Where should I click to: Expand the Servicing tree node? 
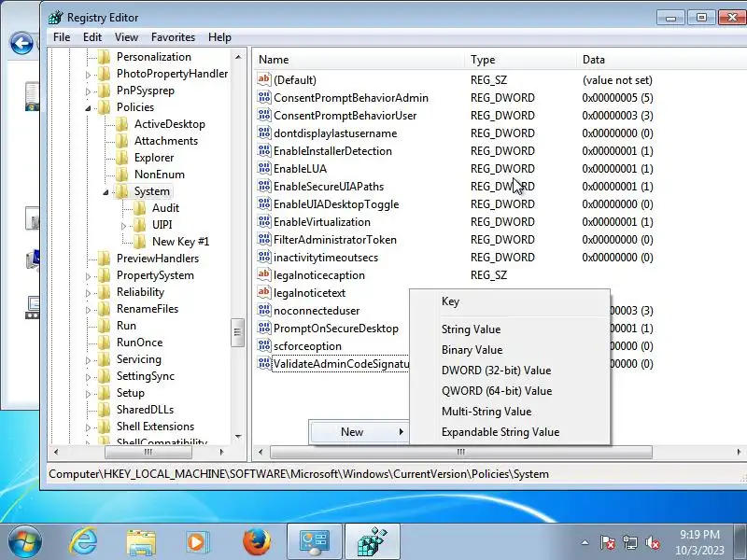tap(88, 360)
